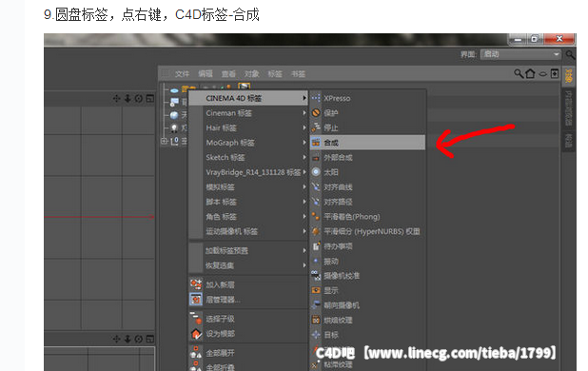
Task: Toggle the lower viewport maximize-view icon
Action: coord(150,340)
